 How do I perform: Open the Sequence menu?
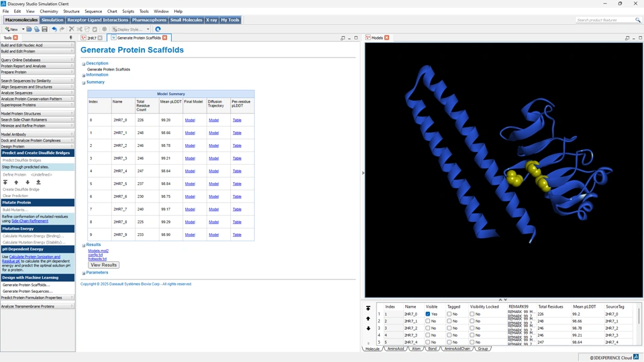[93, 11]
